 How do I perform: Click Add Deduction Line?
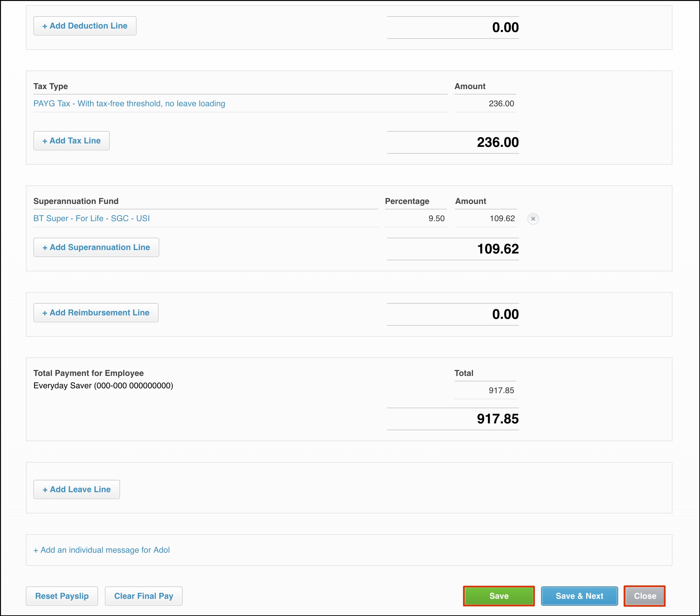[x=85, y=25]
